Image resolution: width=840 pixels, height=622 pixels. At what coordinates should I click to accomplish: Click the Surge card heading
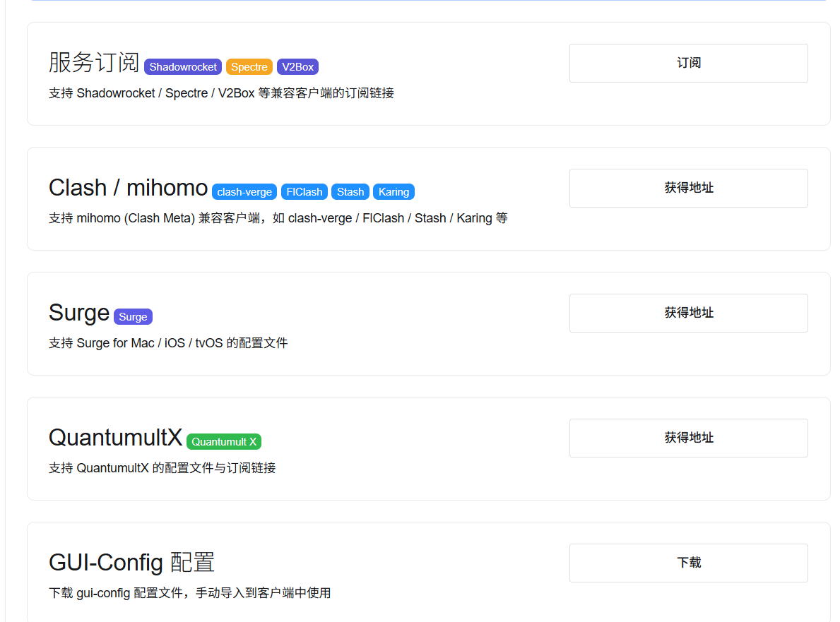pyautogui.click(x=79, y=313)
